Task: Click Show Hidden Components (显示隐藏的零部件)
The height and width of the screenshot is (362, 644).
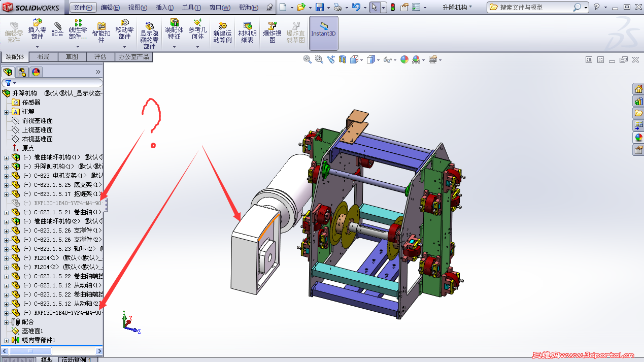Action: coord(149,36)
